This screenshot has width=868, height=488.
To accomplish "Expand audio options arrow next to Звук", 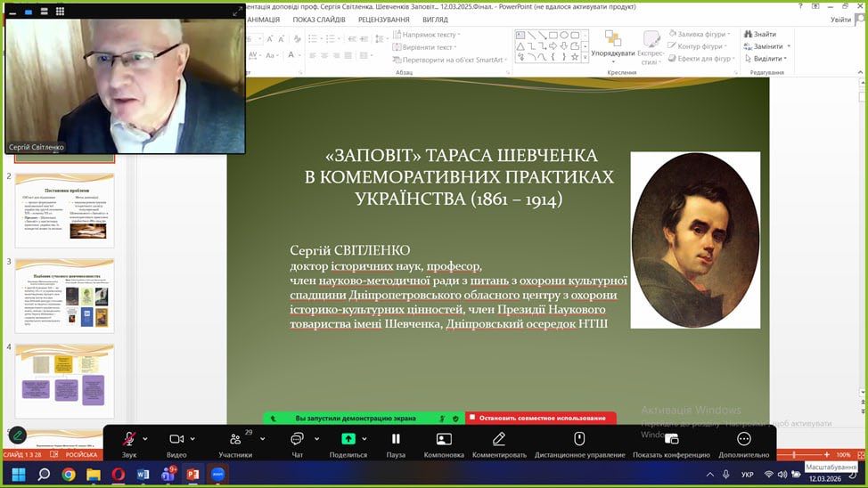I will [x=145, y=439].
